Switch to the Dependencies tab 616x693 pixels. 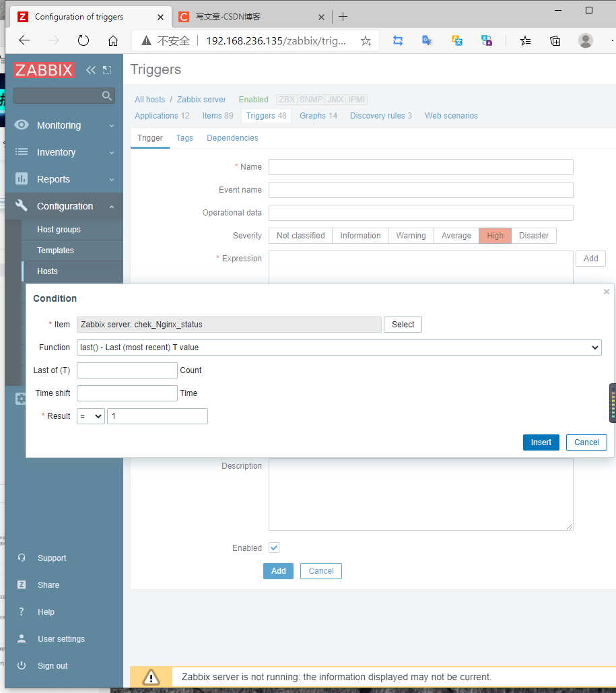[232, 138]
